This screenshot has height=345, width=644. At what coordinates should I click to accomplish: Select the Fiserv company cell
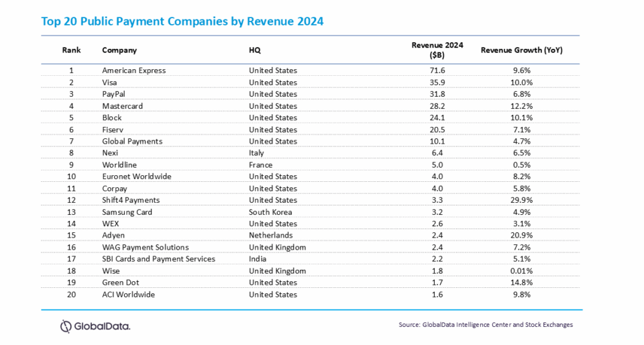click(113, 130)
